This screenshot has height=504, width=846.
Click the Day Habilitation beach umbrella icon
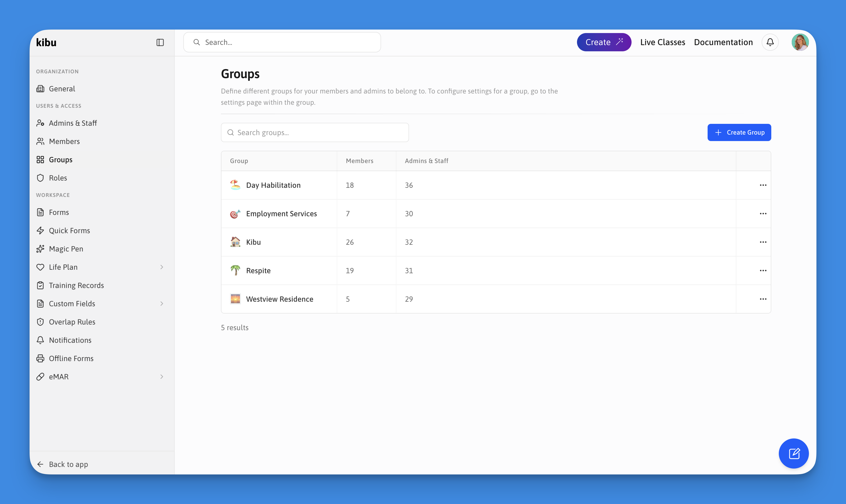coord(235,185)
